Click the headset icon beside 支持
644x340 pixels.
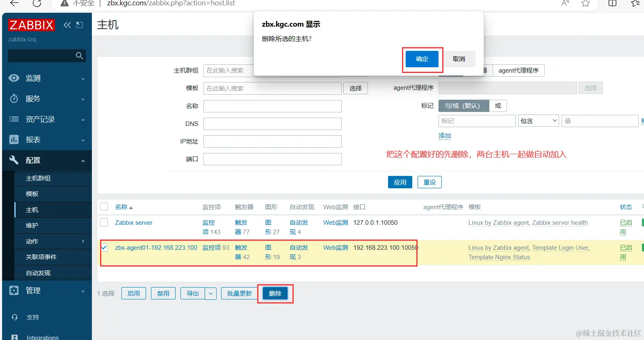coord(15,317)
